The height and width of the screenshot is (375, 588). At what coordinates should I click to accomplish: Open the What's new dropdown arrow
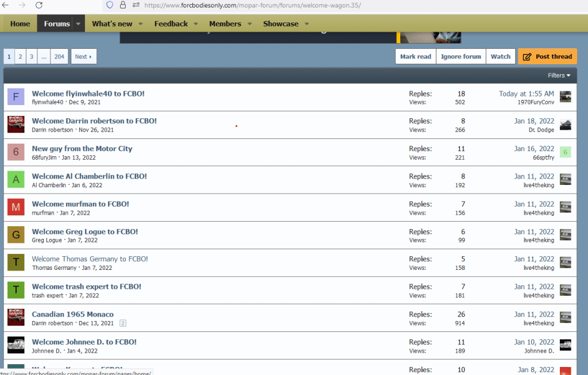point(141,24)
